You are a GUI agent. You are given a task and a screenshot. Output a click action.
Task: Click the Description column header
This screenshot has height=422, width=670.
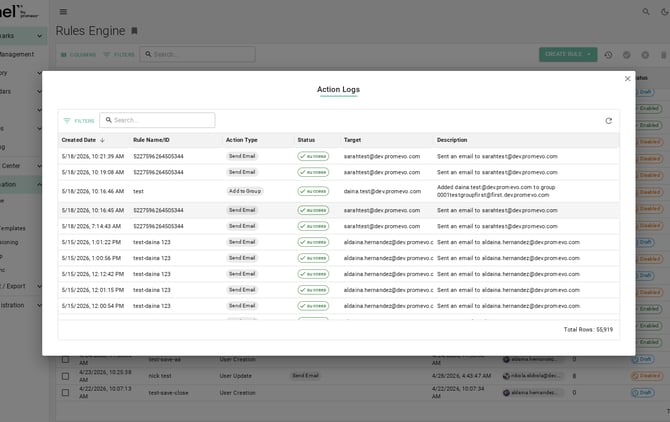pos(452,140)
